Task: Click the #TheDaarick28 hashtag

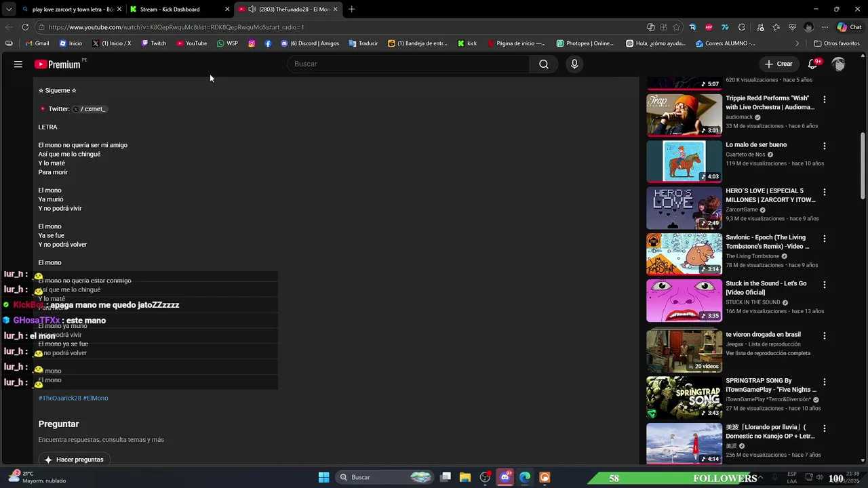Action: (60, 398)
